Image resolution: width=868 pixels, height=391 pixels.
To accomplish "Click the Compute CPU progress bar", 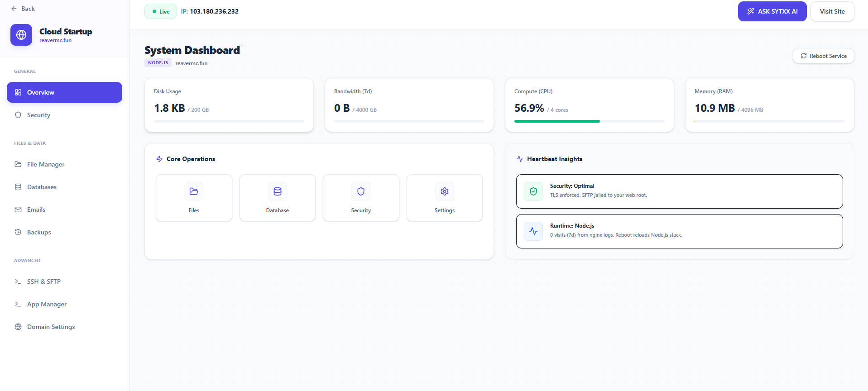I will click(589, 121).
